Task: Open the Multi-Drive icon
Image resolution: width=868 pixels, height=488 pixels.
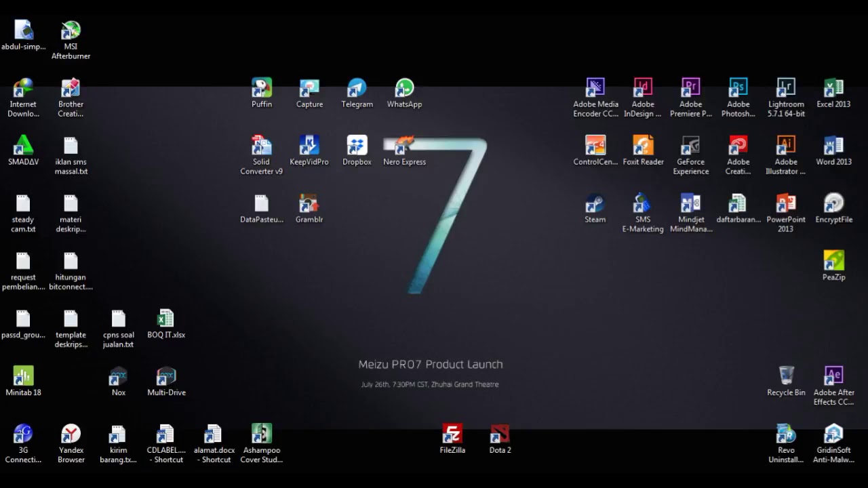Action: tap(166, 376)
